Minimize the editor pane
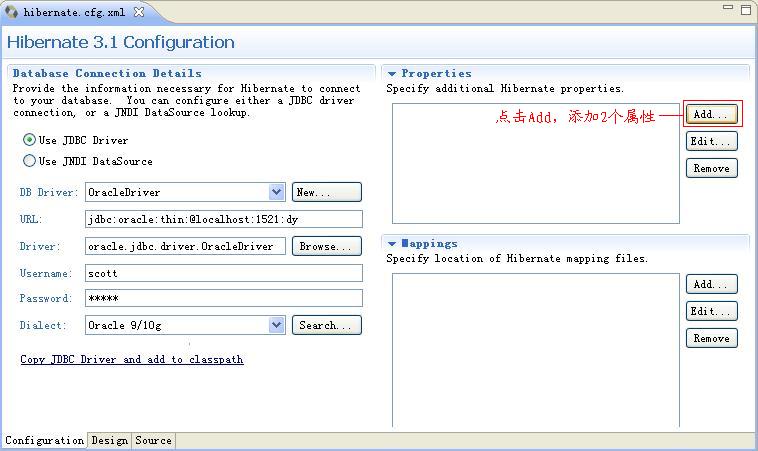The height and width of the screenshot is (451, 758). tap(728, 7)
